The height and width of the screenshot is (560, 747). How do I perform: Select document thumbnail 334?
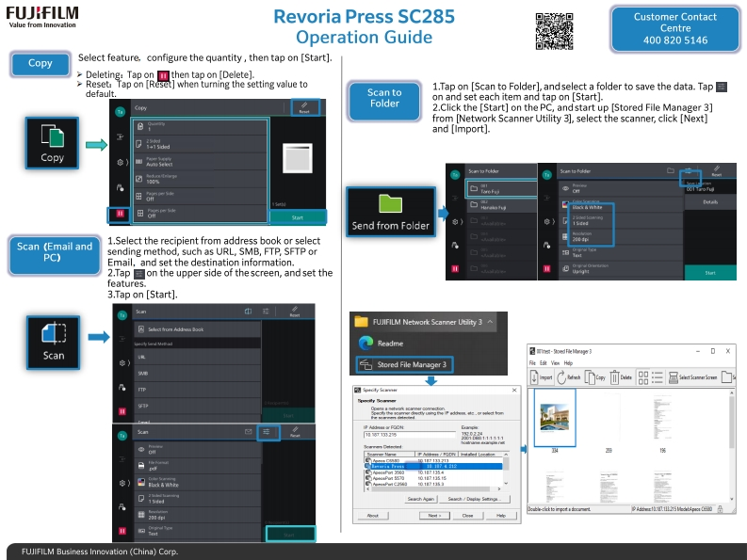[555, 419]
